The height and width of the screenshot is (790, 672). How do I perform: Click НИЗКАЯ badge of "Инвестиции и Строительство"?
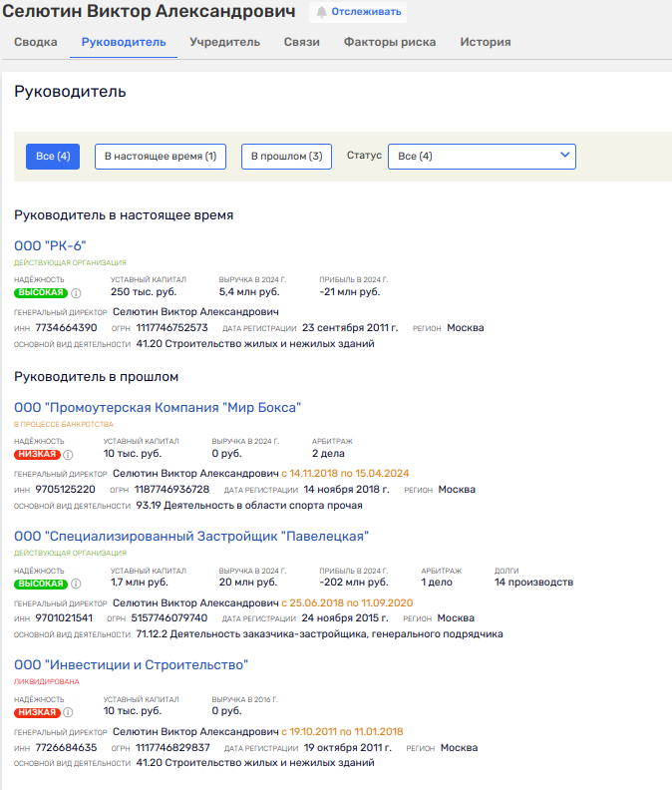click(37, 712)
